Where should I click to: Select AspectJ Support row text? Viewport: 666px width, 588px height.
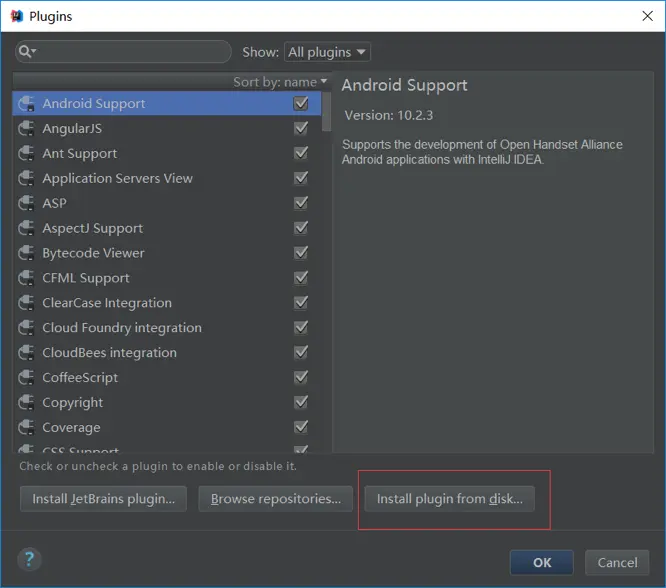(93, 229)
